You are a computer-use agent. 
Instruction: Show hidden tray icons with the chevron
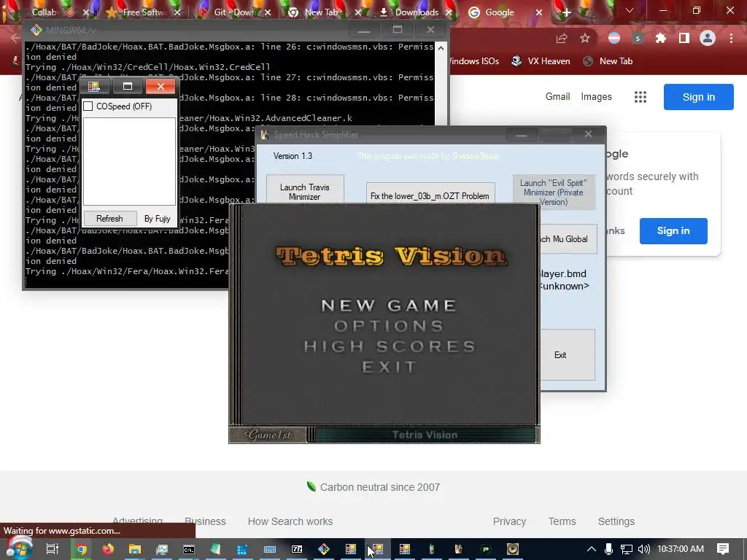591,549
